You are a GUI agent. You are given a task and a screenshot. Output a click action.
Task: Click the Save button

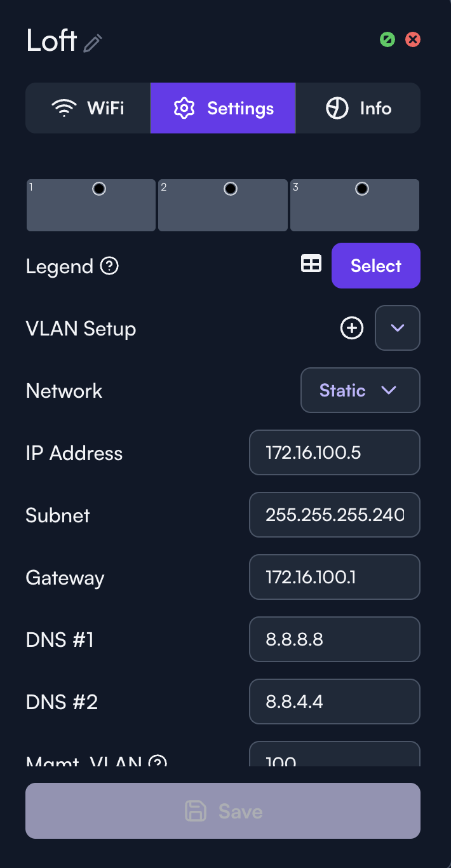223,811
